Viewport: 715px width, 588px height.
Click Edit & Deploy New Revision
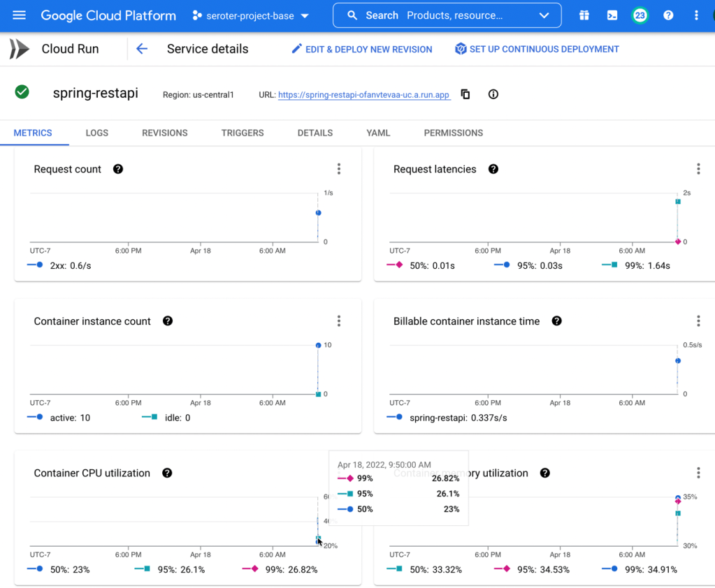[362, 49]
